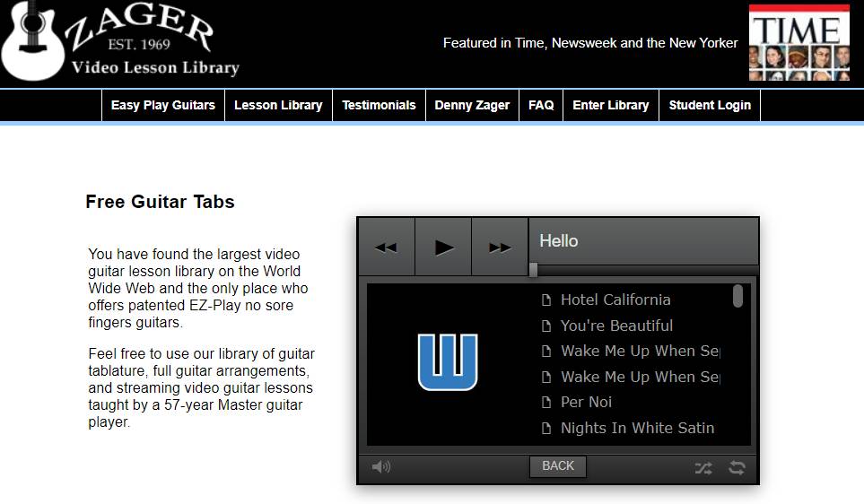Select You're Beautiful from the playlist
864x504 pixels.
tap(616, 326)
